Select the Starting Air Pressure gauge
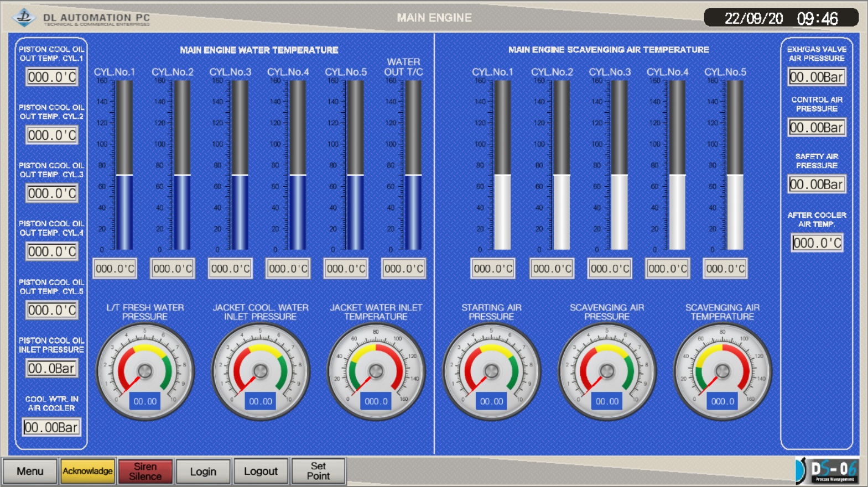Screen dimensions: 868x487 pos(491,371)
